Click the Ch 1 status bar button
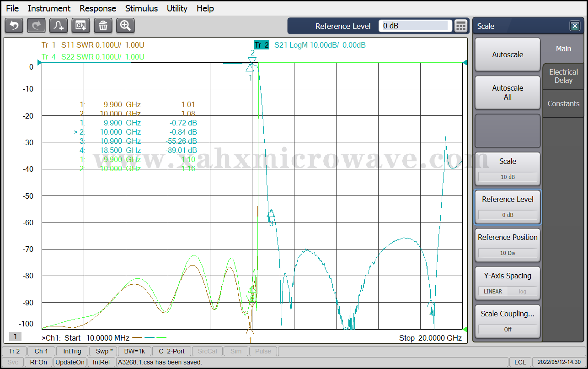 click(x=41, y=351)
